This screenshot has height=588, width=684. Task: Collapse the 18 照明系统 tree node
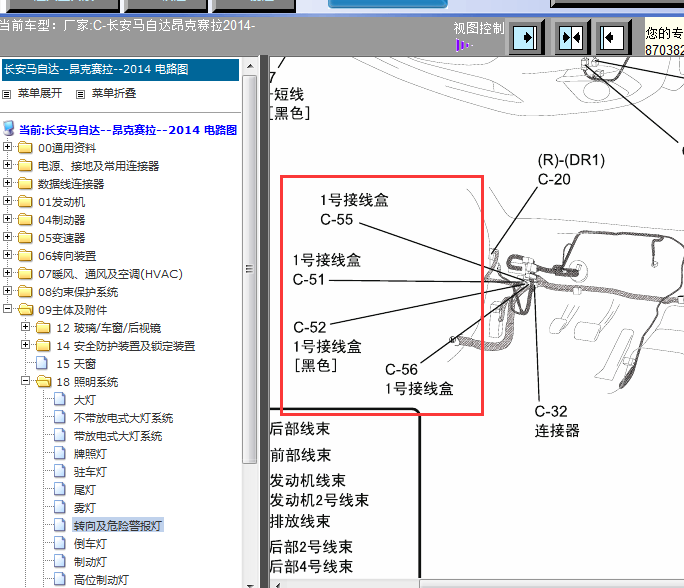pos(25,380)
